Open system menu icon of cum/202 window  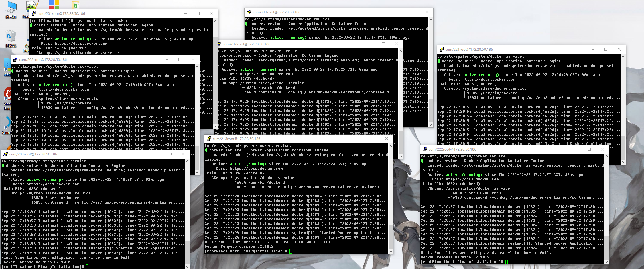pos(15,59)
